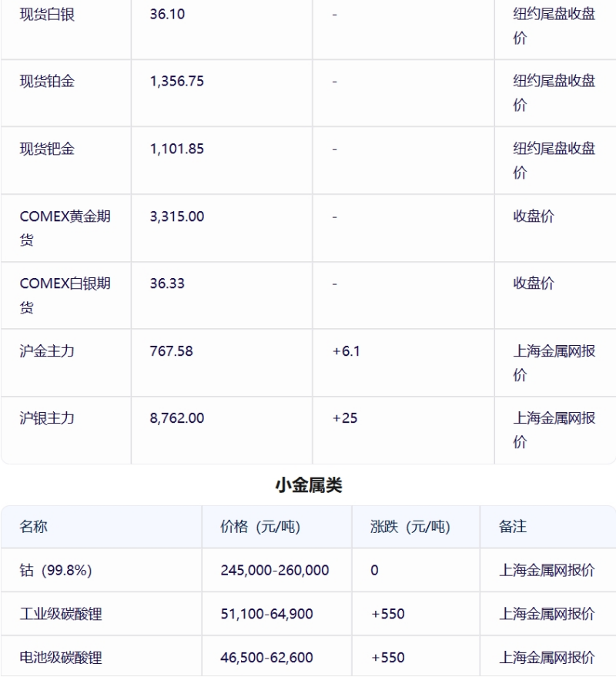The height and width of the screenshot is (677, 616).
Task: Click the 小金属类 section heading
Action: 308,485
